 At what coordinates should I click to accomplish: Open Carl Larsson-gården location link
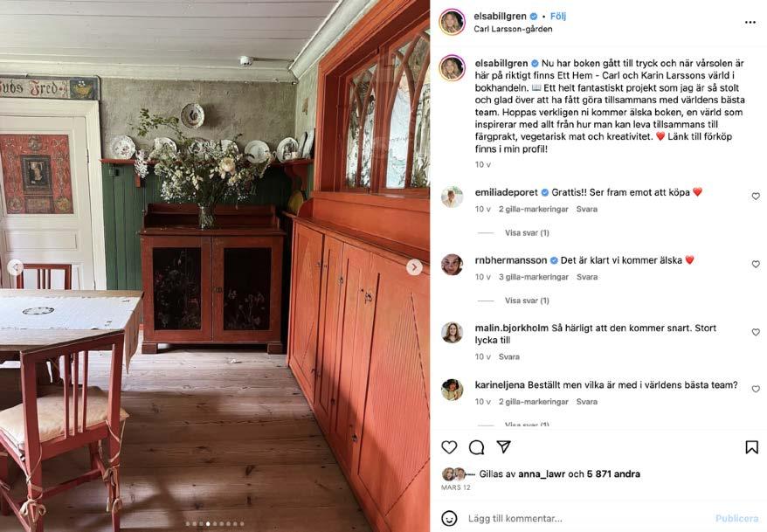point(513,29)
